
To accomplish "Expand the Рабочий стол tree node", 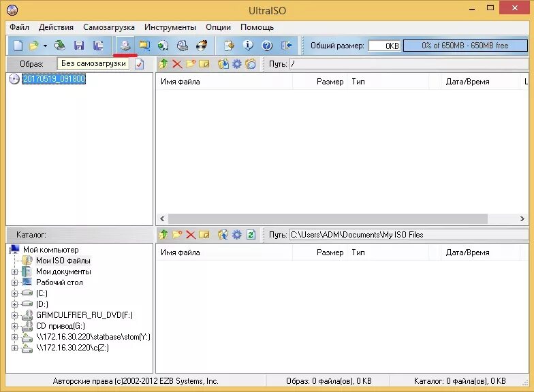I will coord(14,283).
